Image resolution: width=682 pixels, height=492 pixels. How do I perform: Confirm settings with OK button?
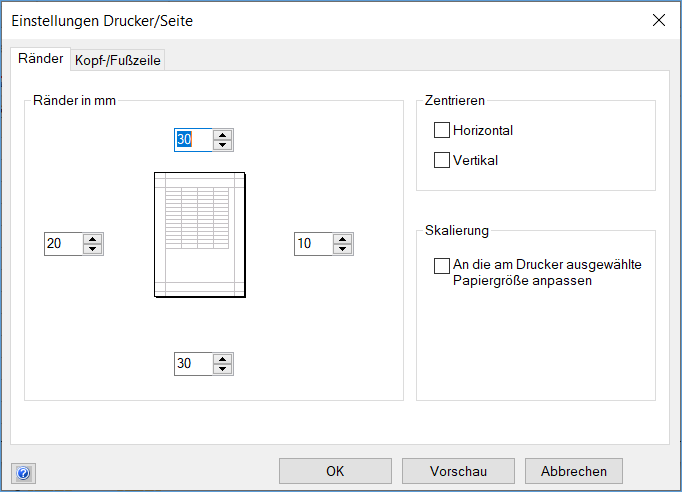click(335, 471)
